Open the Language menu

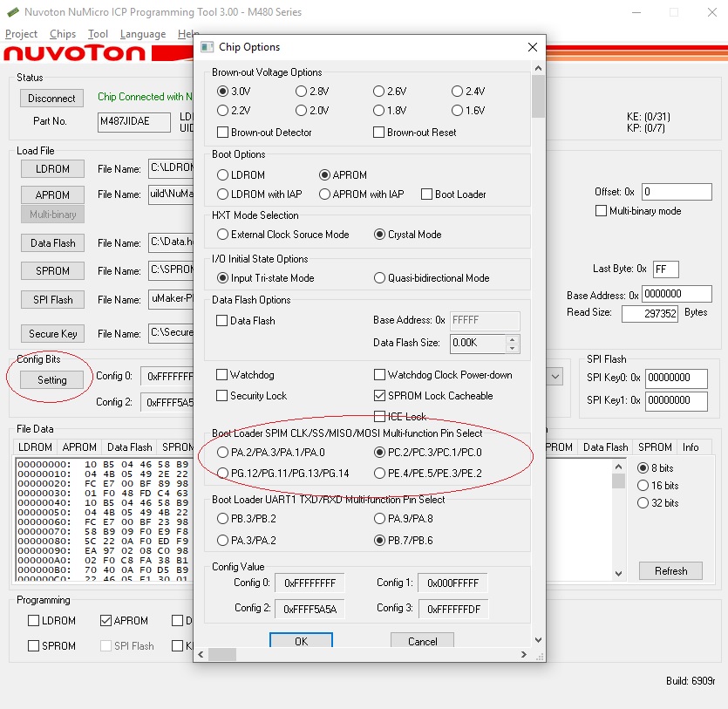[142, 34]
